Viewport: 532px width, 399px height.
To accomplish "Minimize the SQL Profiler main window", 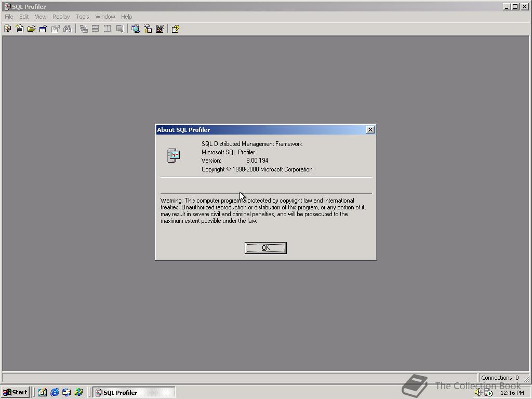I will click(507, 6).
